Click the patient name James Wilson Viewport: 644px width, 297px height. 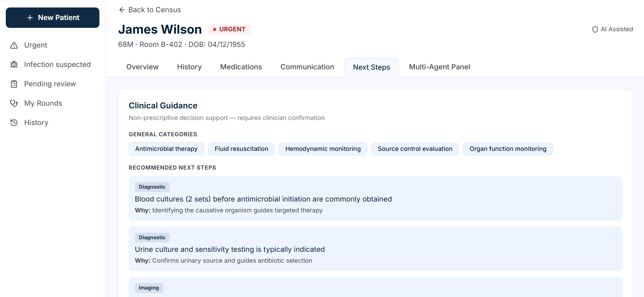(160, 30)
